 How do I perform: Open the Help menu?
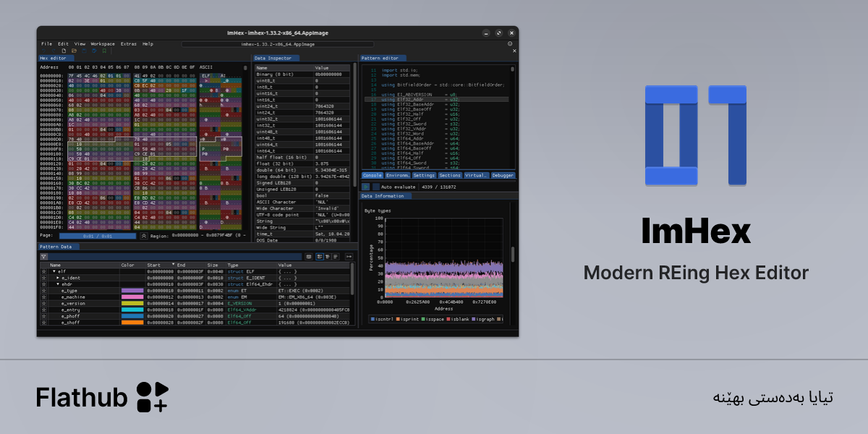[148, 43]
